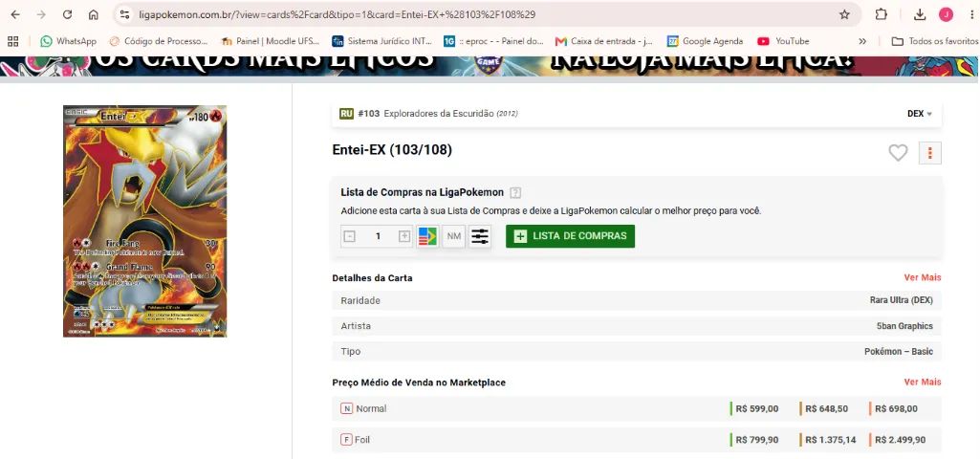This screenshot has height=459, width=980.
Task: Open the browser extensions menu
Action: pos(882,14)
